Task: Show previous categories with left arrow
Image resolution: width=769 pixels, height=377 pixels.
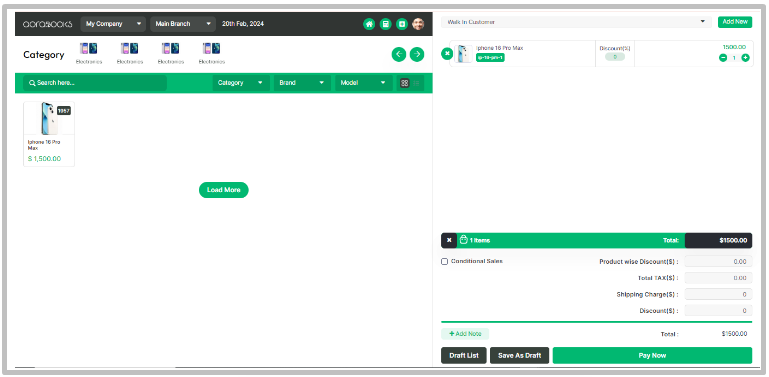Action: 399,54
